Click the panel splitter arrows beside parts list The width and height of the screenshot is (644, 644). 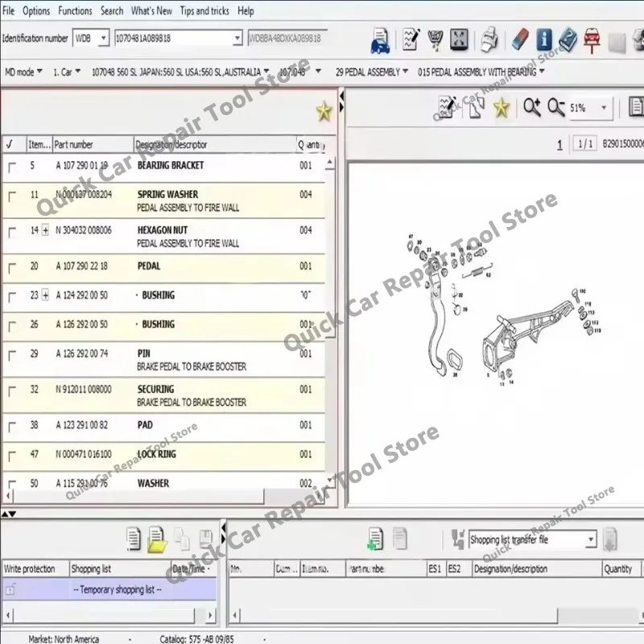pos(341,102)
